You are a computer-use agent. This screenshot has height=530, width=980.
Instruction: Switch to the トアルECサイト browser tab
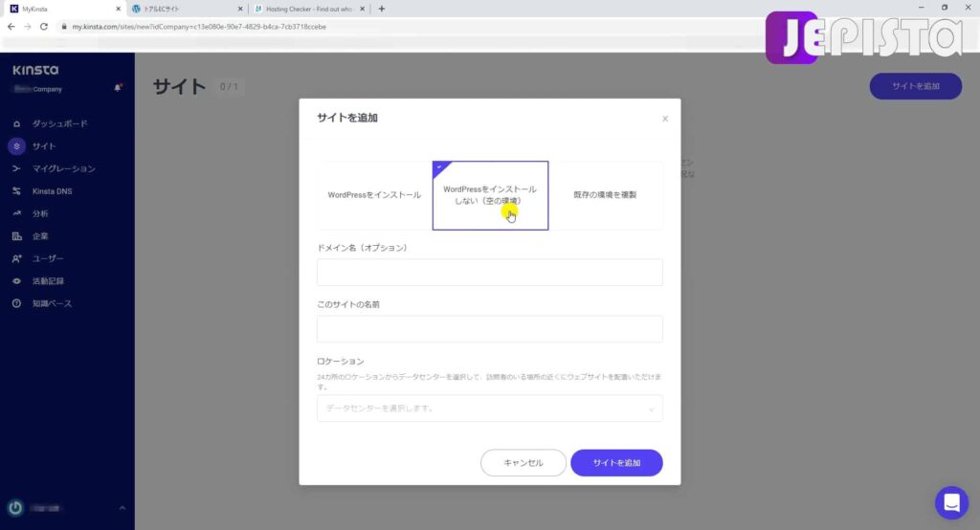click(188, 9)
